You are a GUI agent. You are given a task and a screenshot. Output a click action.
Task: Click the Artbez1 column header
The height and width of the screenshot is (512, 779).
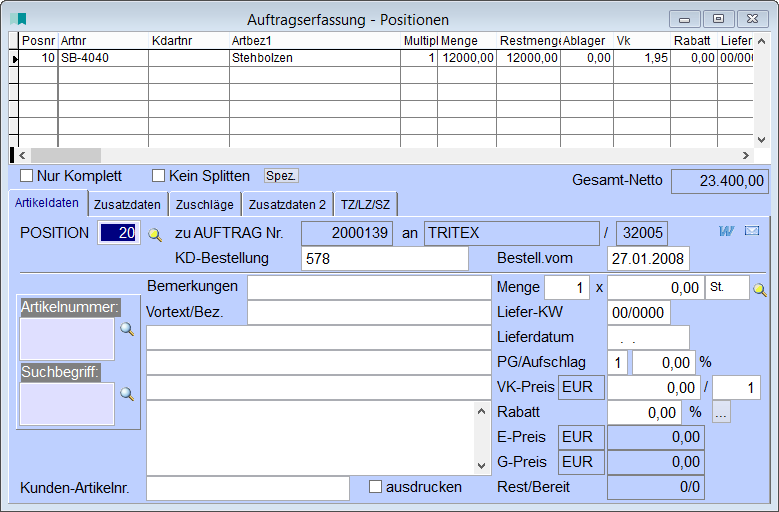pyautogui.click(x=315, y=41)
